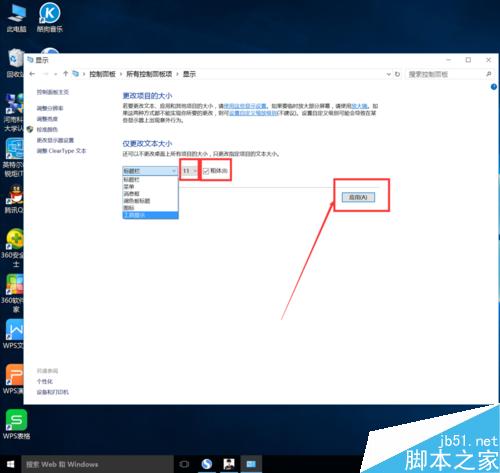500x473 pixels.
Task: Maximize the 显示 window
Action: pyautogui.click(x=468, y=60)
